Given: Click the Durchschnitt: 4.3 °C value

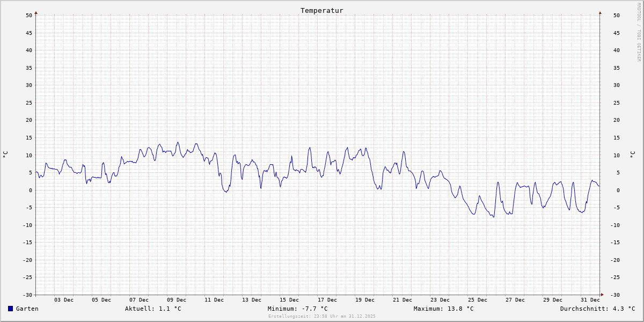Looking at the screenshot, I should (x=597, y=309).
